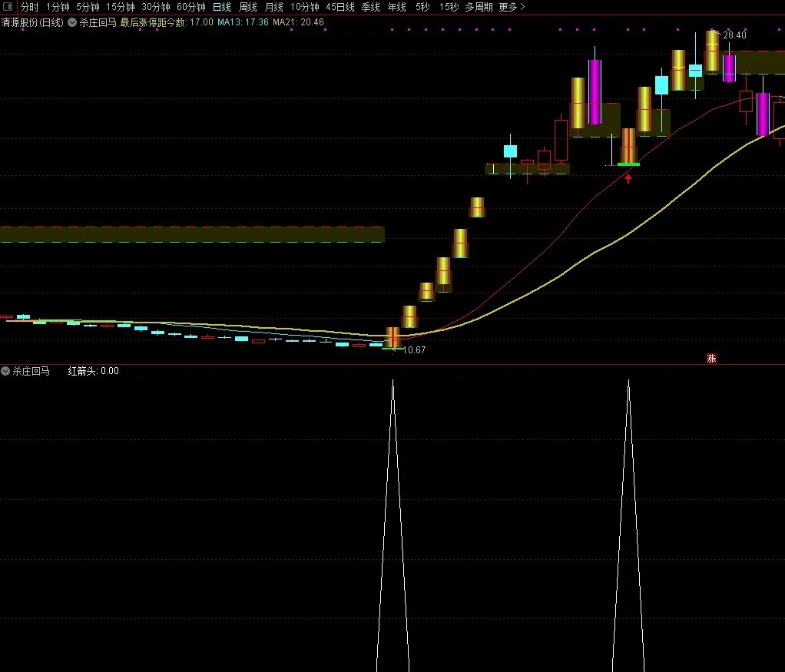Click sub-chart 杀庄回马 indicator name
This screenshot has width=785, height=672.
pyautogui.click(x=31, y=371)
